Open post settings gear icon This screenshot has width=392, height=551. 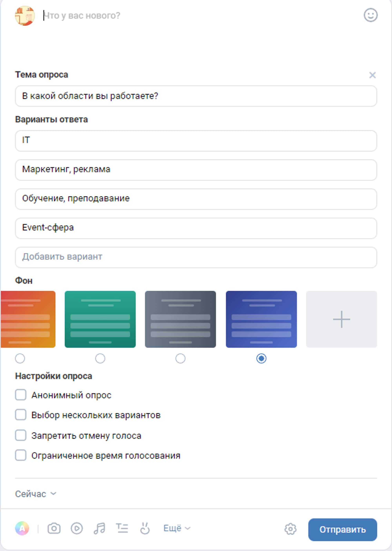pos(290,529)
